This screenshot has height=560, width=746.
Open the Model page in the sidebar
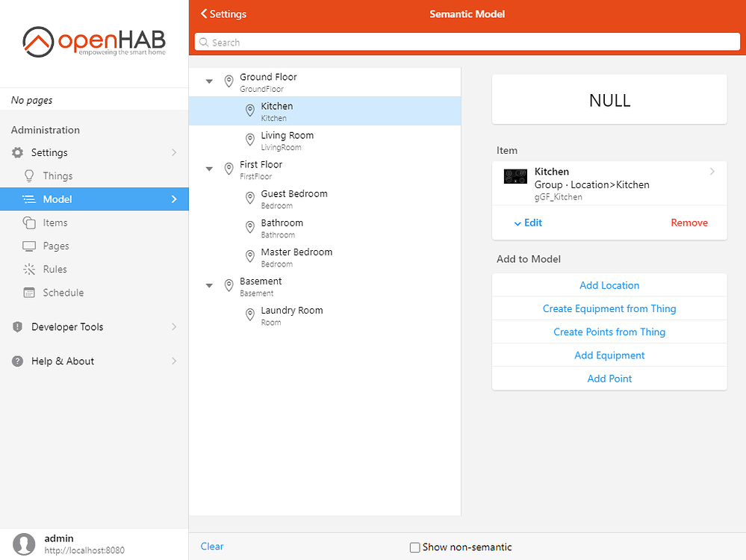(x=58, y=199)
